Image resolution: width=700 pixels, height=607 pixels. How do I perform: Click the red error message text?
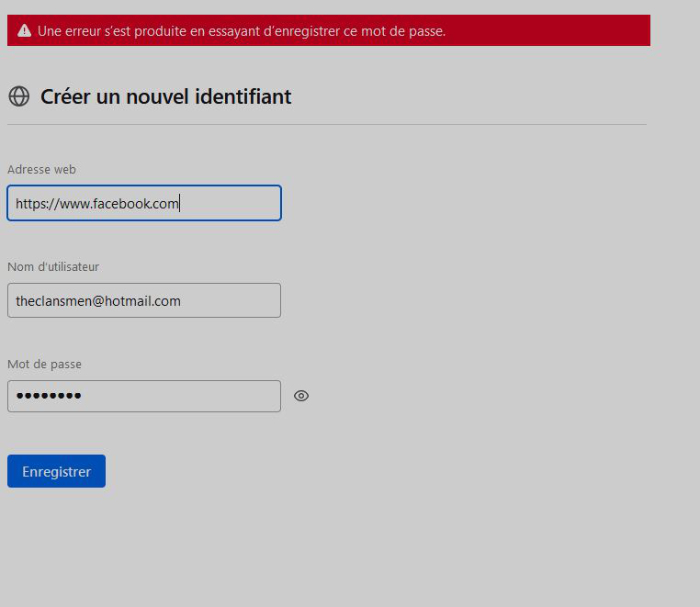tap(242, 31)
